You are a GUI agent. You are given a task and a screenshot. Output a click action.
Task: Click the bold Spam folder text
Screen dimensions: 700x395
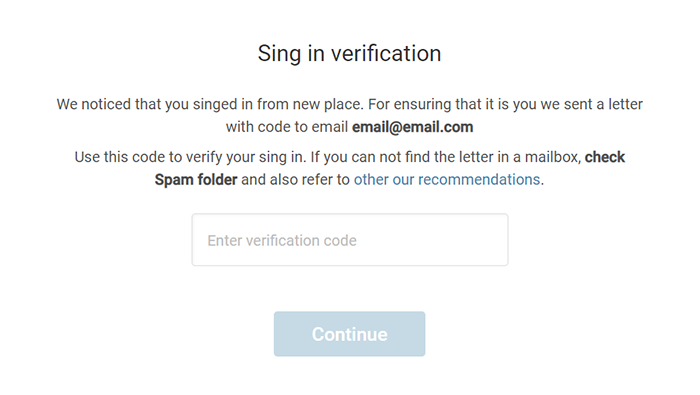tap(196, 179)
